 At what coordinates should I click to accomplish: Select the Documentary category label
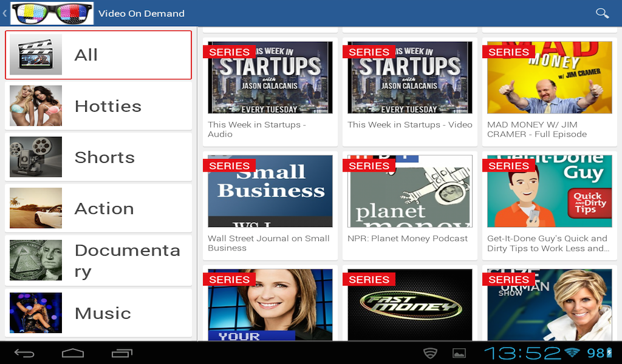tap(128, 261)
